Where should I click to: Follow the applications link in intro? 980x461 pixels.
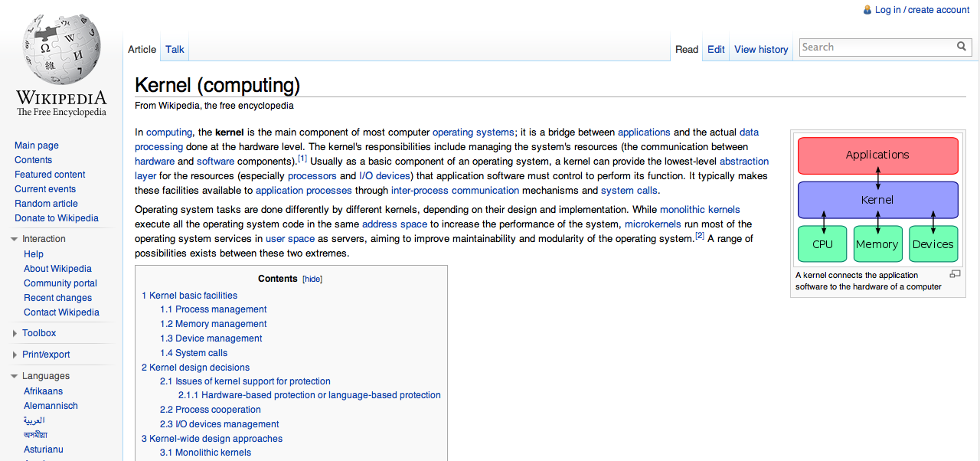click(x=644, y=132)
